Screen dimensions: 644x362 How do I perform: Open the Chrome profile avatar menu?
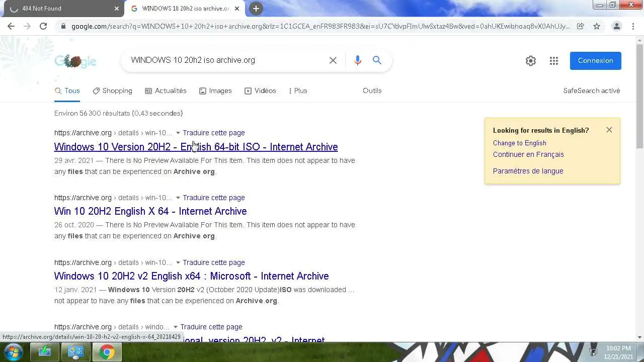616,26
